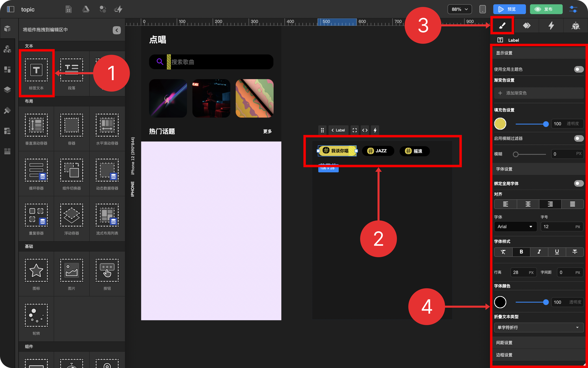588x368 pixels.
Task: Choose the 循环容器 component
Action: (x=36, y=174)
